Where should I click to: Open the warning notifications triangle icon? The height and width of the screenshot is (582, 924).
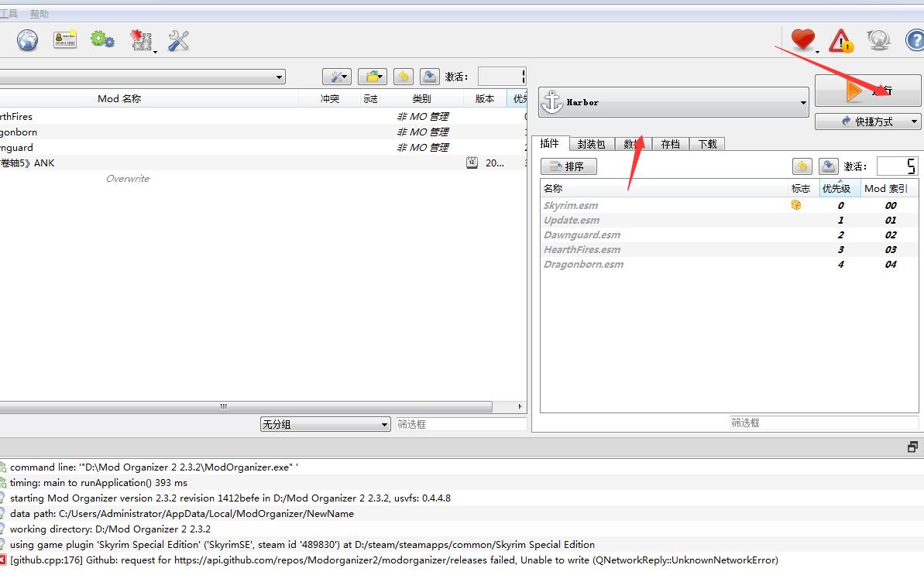(841, 41)
